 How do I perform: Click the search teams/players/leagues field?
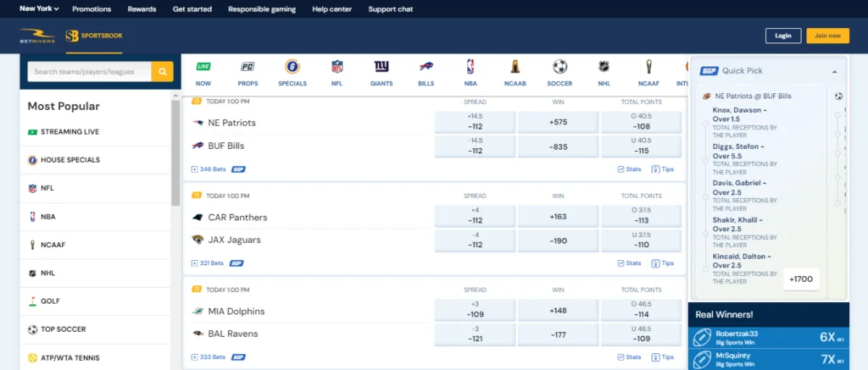click(89, 71)
